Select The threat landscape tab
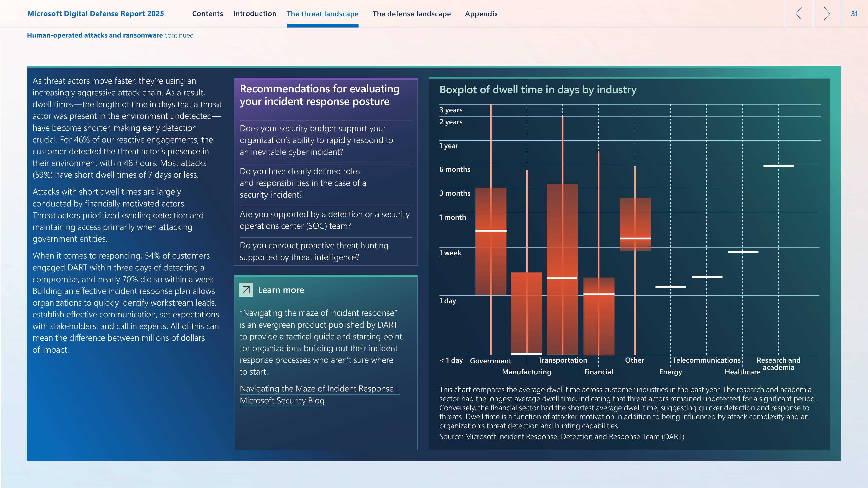 tap(322, 14)
